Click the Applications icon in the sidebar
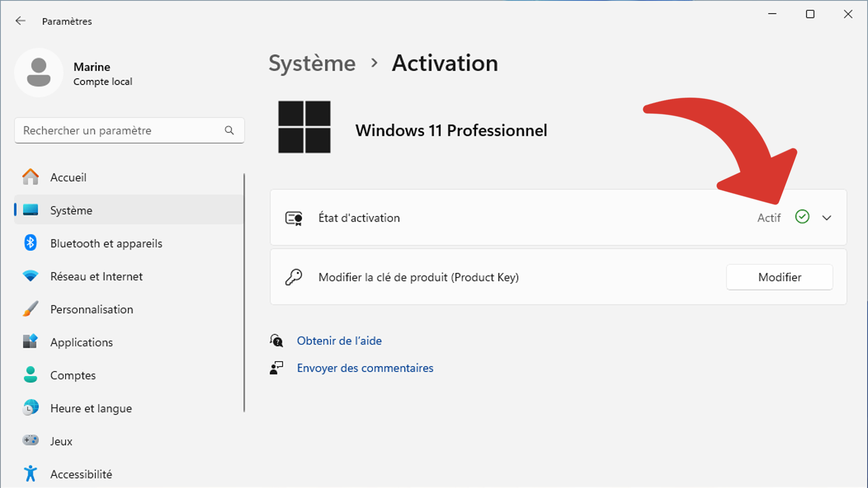This screenshot has width=868, height=488. pyautogui.click(x=30, y=342)
